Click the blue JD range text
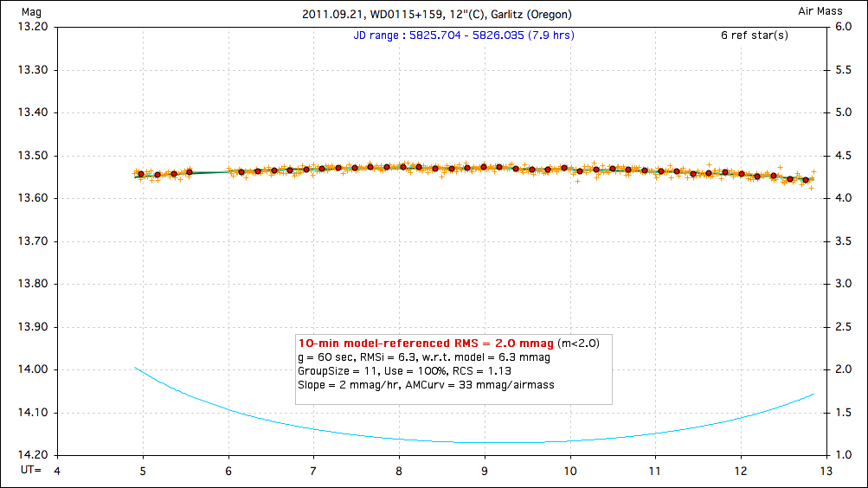868x488 pixels. pyautogui.click(x=464, y=35)
